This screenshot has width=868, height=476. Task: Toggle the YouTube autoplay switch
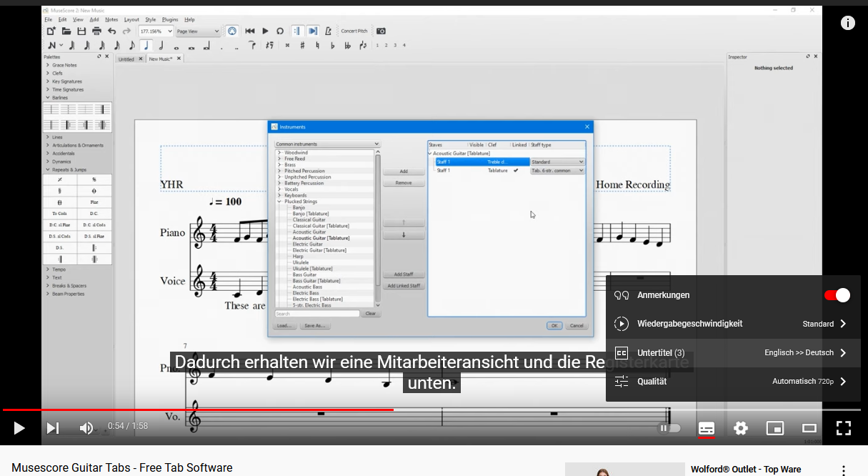pos(669,428)
